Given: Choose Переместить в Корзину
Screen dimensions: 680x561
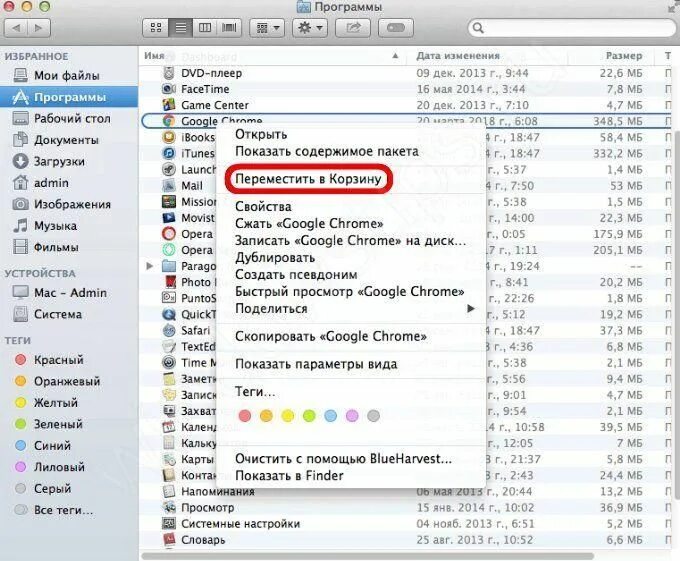Looking at the screenshot, I should (350, 179).
